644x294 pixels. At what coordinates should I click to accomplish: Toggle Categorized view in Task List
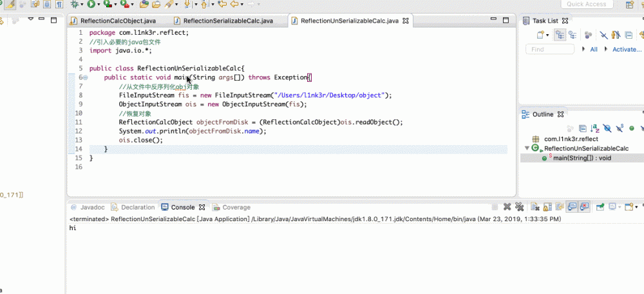pyautogui.click(x=560, y=35)
